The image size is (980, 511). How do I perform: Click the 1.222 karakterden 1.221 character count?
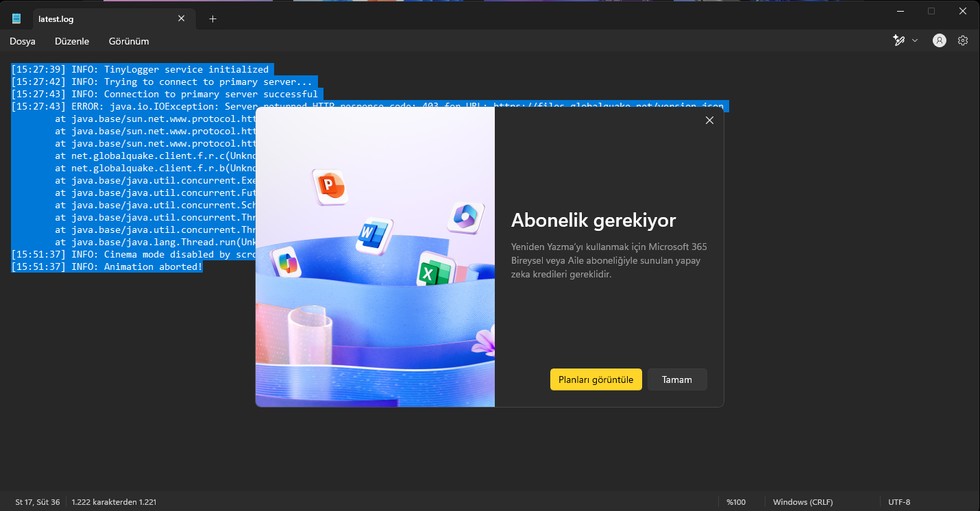[x=114, y=502]
